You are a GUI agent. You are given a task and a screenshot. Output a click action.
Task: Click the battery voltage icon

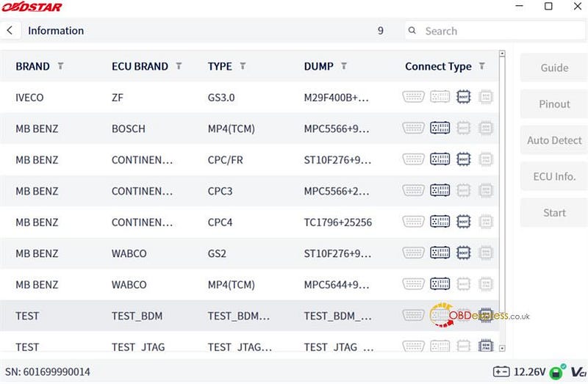tap(501, 372)
